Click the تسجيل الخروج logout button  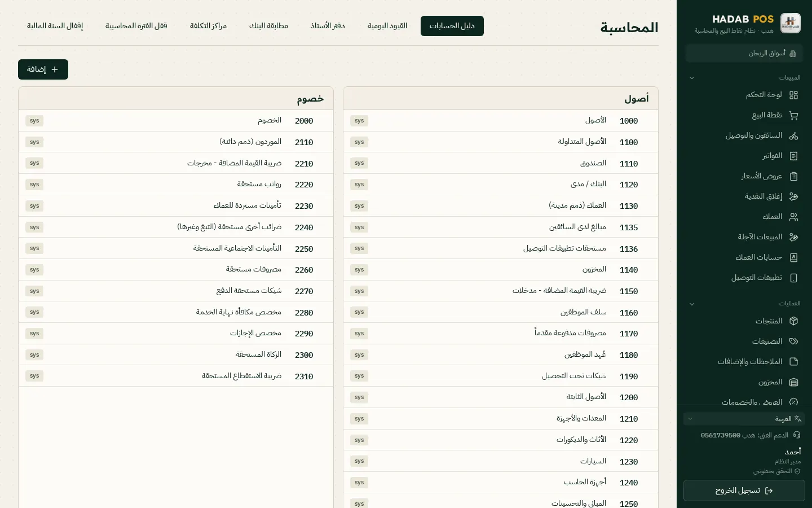744,491
